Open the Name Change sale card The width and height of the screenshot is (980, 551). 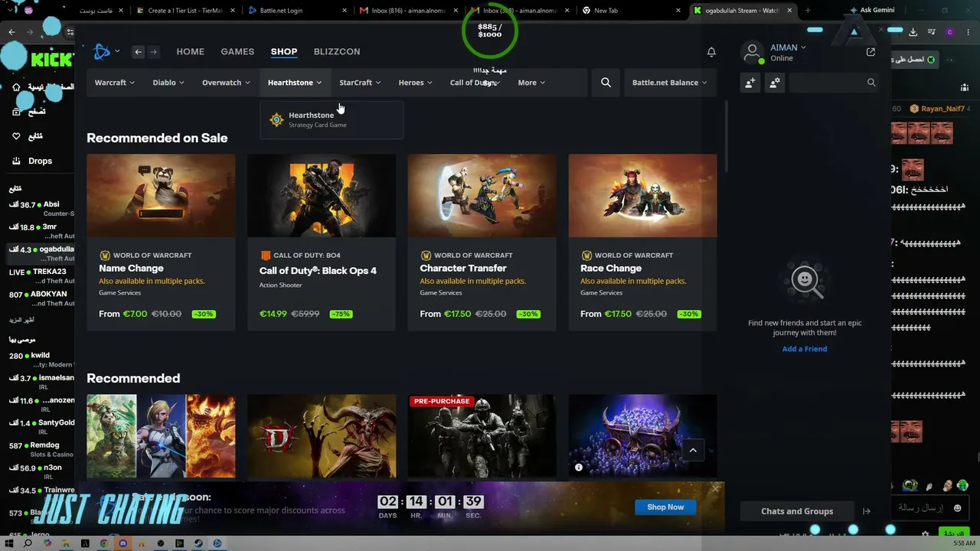[x=161, y=243]
